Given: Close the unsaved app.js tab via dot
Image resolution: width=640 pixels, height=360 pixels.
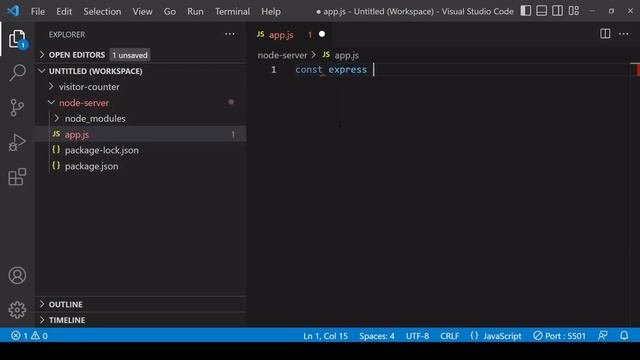Looking at the screenshot, I should [322, 34].
